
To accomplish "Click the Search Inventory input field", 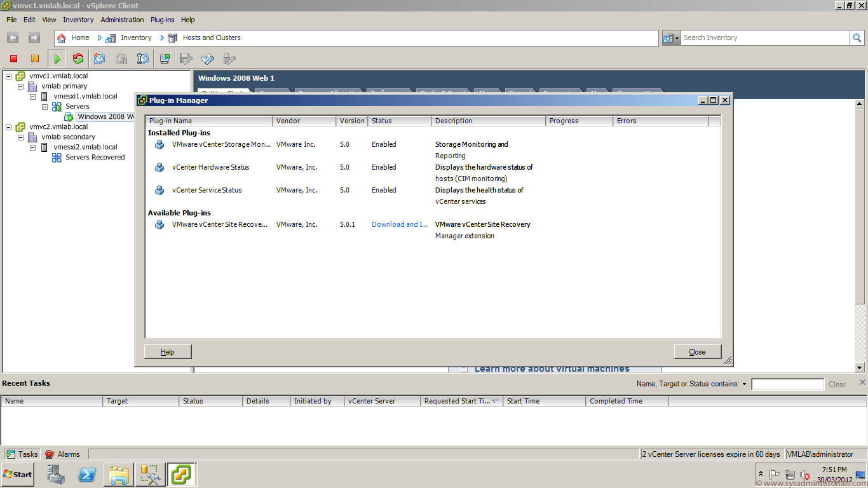I will 765,38.
